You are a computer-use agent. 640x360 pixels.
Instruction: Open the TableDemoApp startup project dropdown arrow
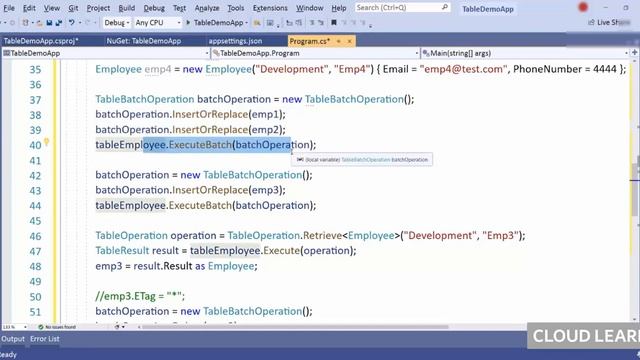pos(247,23)
